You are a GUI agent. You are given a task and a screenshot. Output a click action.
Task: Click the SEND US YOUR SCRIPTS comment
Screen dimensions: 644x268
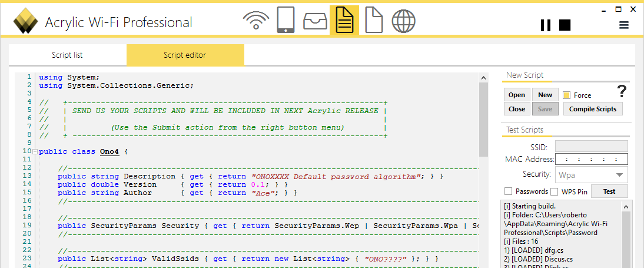[225, 111]
